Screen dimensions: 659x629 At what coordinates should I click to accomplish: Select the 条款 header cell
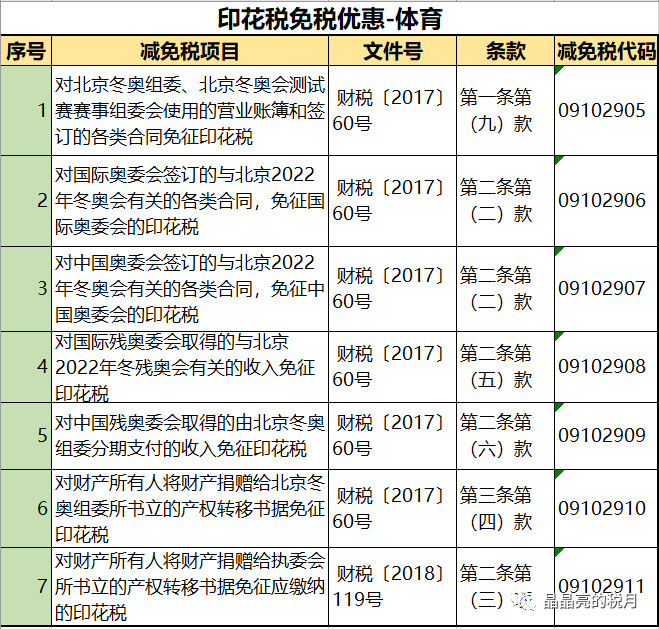pyautogui.click(x=504, y=51)
